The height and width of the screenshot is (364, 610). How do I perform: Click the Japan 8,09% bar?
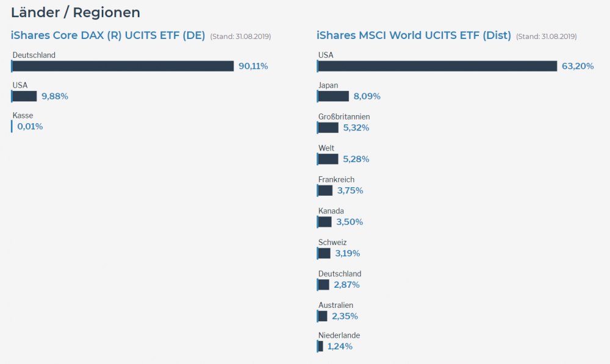pos(333,96)
